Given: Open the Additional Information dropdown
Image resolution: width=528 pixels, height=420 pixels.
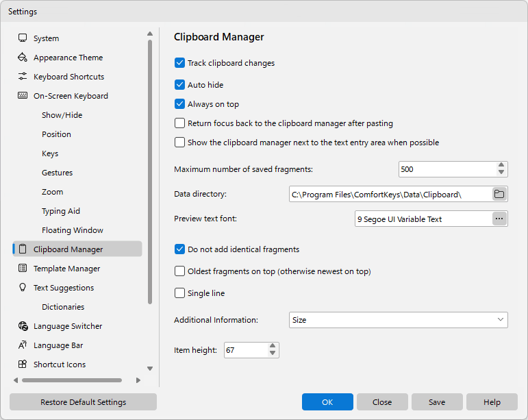Looking at the screenshot, I should [x=398, y=320].
